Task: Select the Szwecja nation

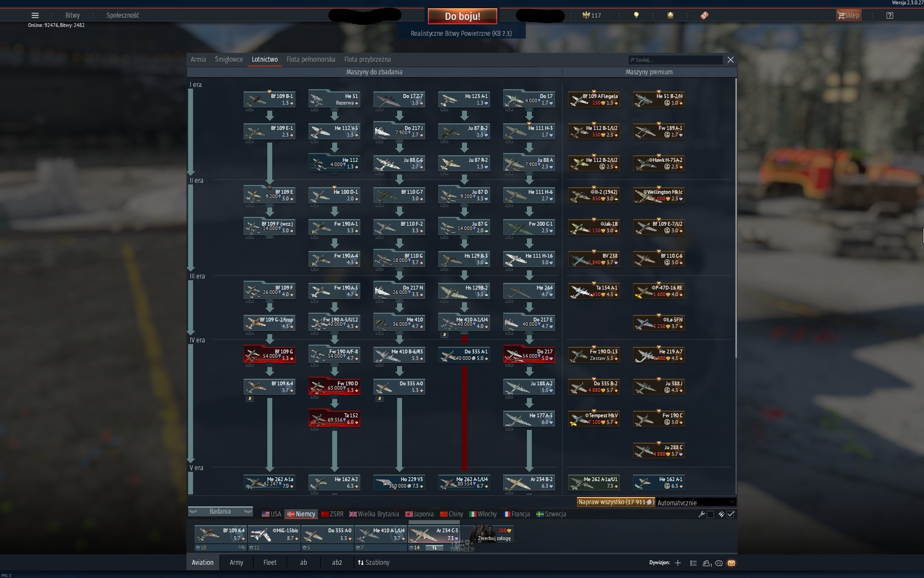Action: [x=551, y=514]
